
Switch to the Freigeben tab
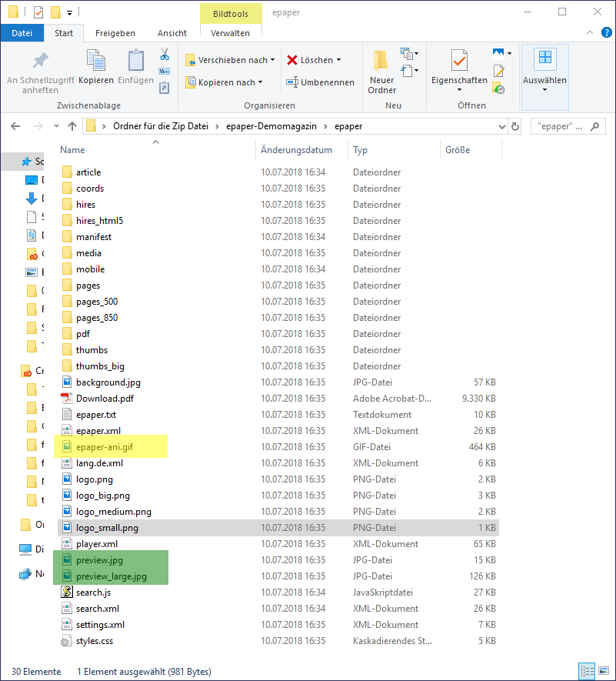(x=115, y=33)
